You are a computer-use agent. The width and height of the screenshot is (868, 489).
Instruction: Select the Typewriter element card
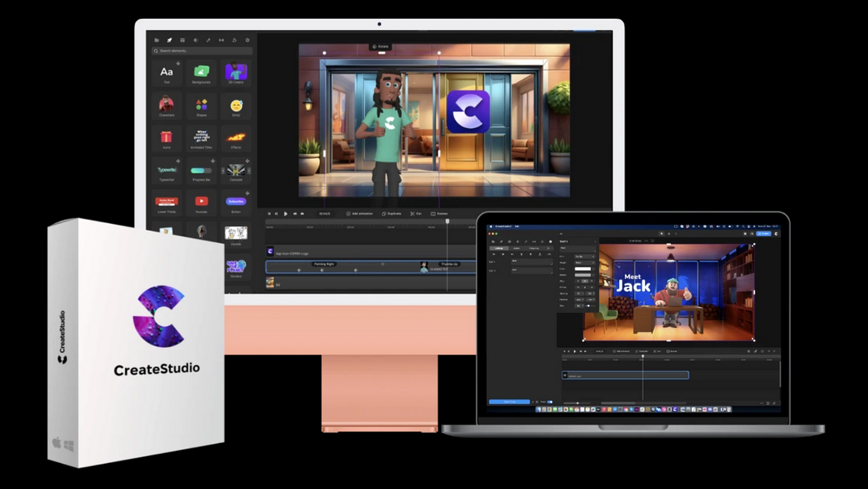(x=167, y=171)
